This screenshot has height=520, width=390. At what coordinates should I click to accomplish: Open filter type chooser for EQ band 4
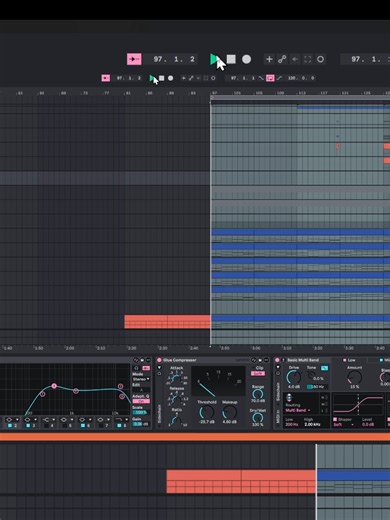48,420
